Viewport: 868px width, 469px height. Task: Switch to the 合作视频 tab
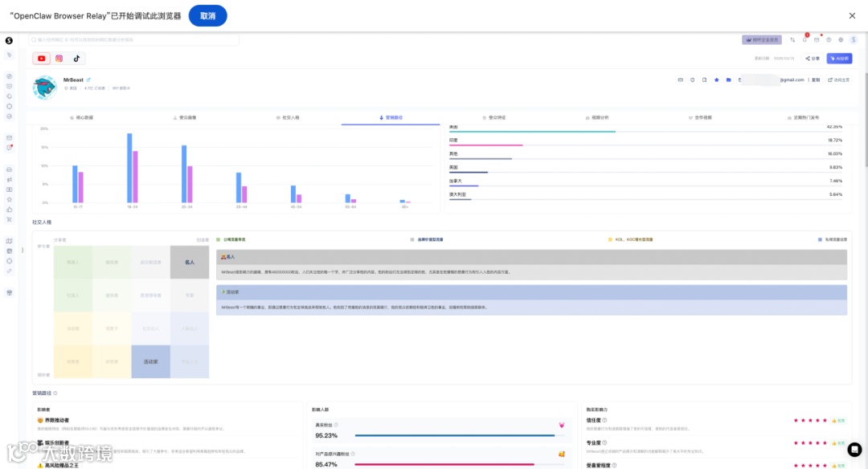(700, 117)
